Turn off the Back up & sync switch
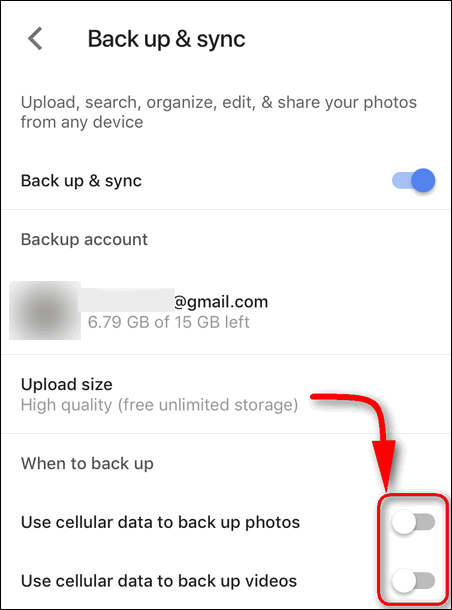Image resolution: width=452 pixels, height=610 pixels. click(413, 181)
